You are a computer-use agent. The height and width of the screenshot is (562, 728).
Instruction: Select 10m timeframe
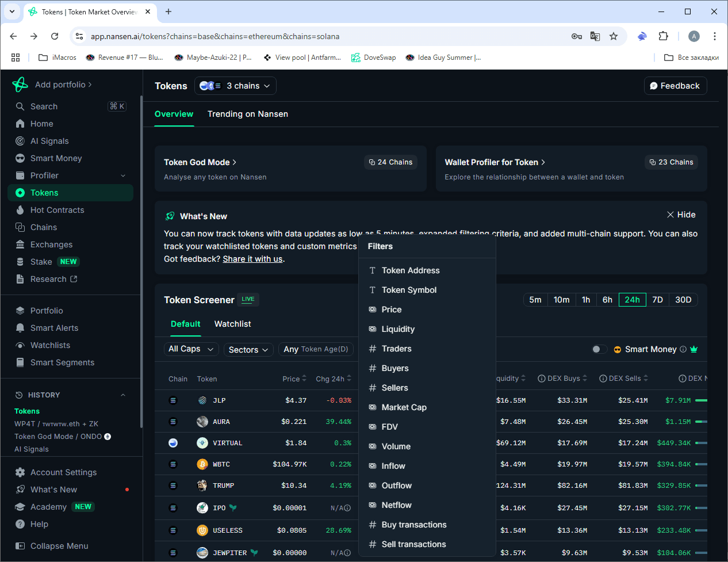click(561, 300)
